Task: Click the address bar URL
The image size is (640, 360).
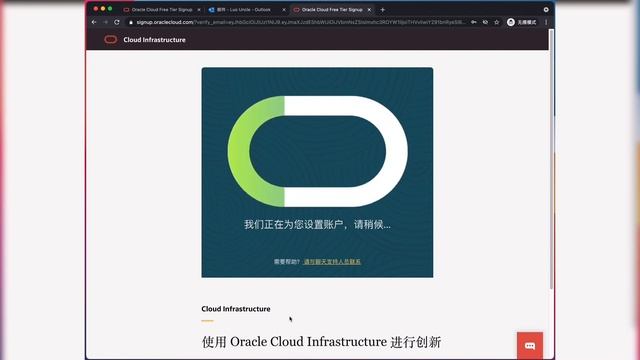Action: pos(300,22)
